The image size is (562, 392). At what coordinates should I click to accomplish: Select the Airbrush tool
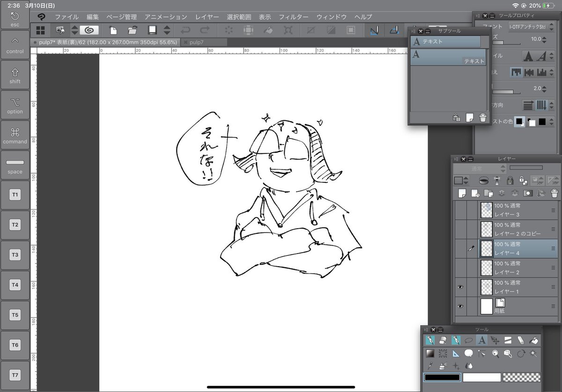(x=443, y=365)
